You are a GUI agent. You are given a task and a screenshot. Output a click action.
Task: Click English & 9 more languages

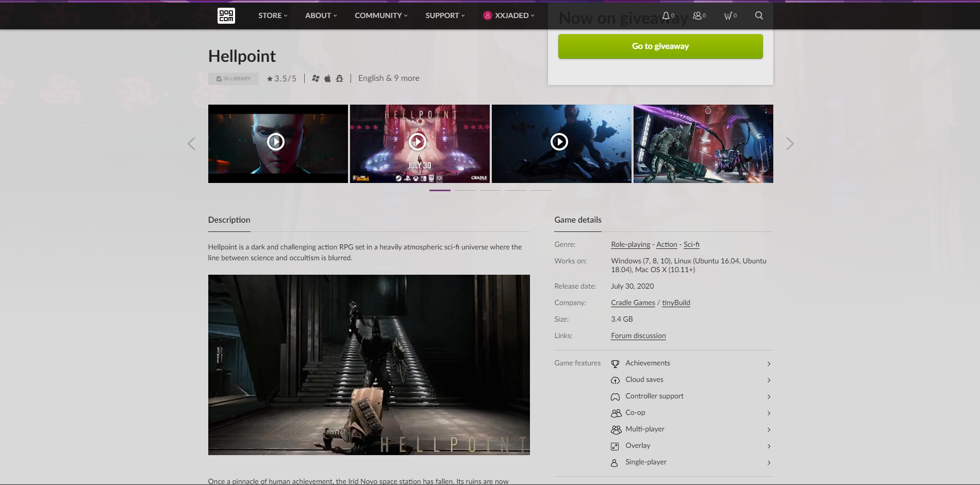(x=389, y=78)
